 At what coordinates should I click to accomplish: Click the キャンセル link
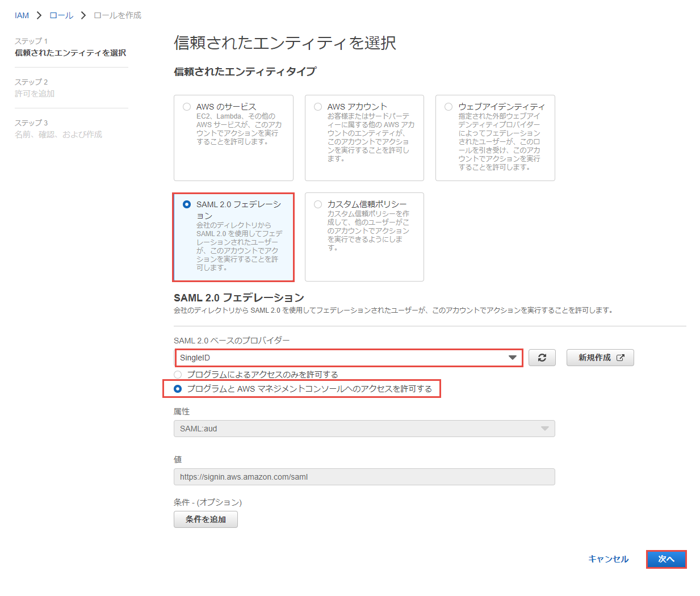point(608,559)
